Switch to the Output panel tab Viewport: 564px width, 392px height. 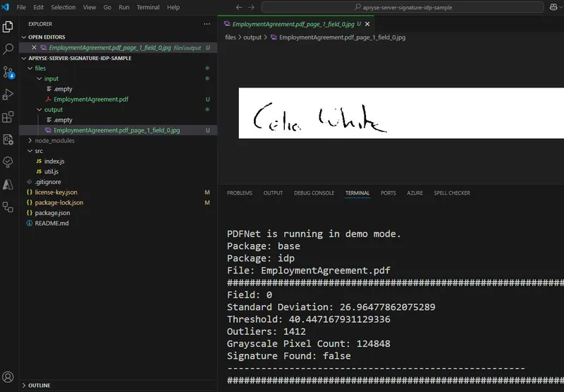click(x=273, y=192)
